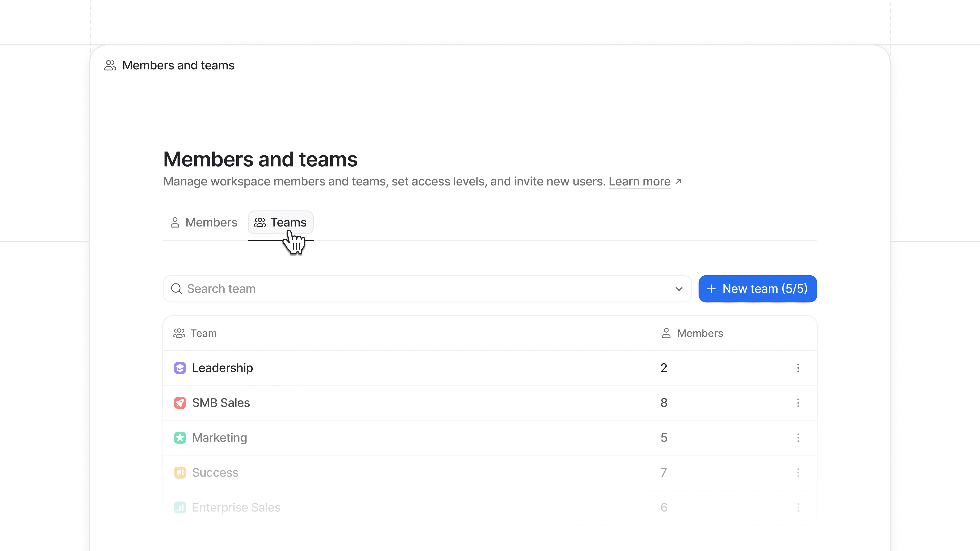
Task: Click the Enterprise Sales chart icon
Action: click(180, 507)
